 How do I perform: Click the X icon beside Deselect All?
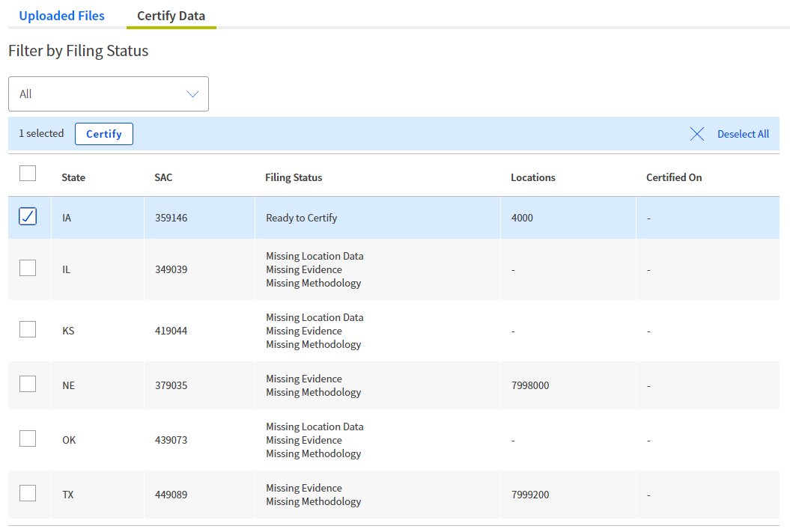tap(697, 134)
